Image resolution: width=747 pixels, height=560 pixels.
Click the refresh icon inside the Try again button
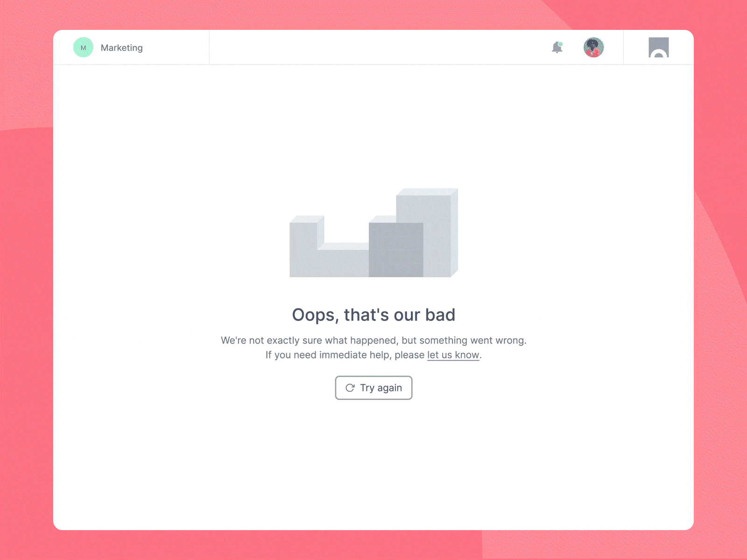pyautogui.click(x=349, y=388)
